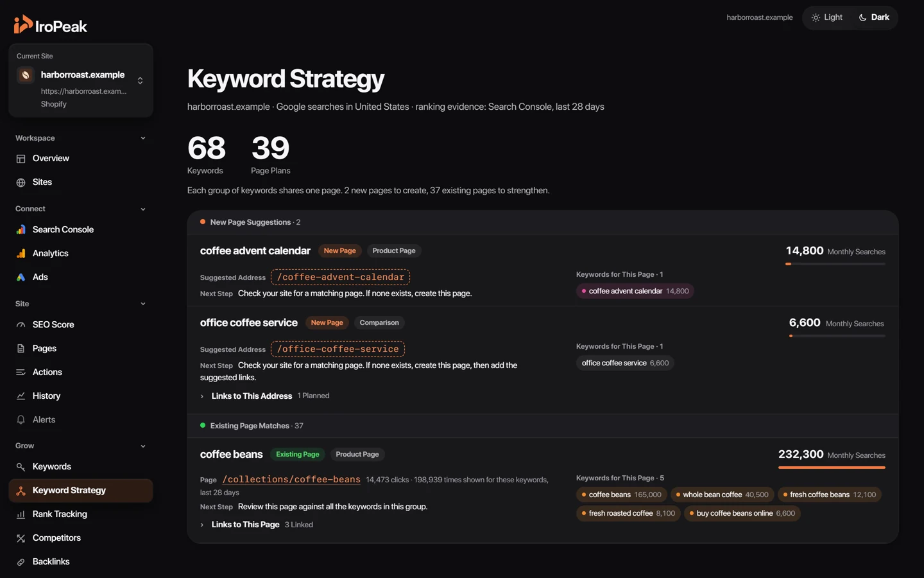Click the Actions list icon

click(21, 372)
